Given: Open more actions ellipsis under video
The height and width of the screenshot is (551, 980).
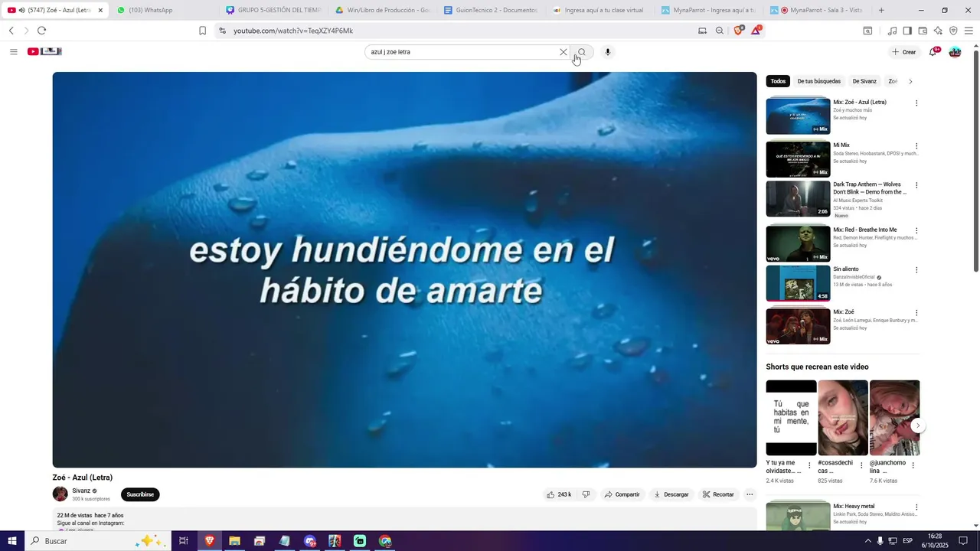Looking at the screenshot, I should [x=750, y=494].
